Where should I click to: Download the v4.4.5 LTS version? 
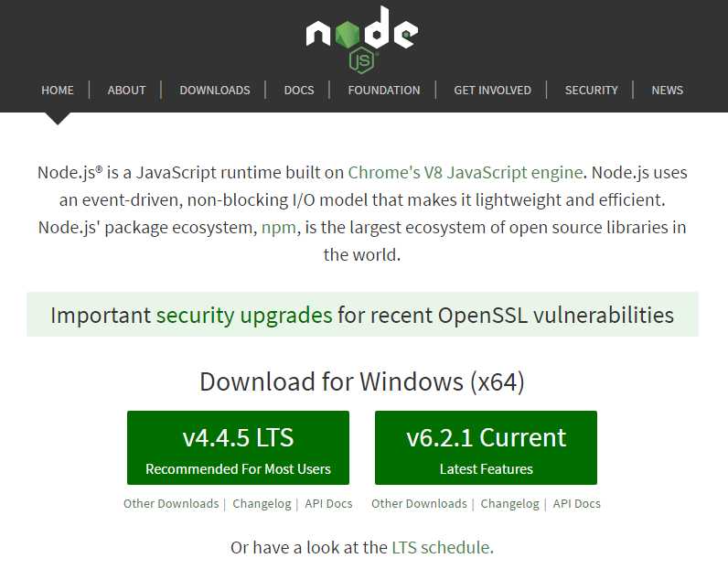[238, 447]
